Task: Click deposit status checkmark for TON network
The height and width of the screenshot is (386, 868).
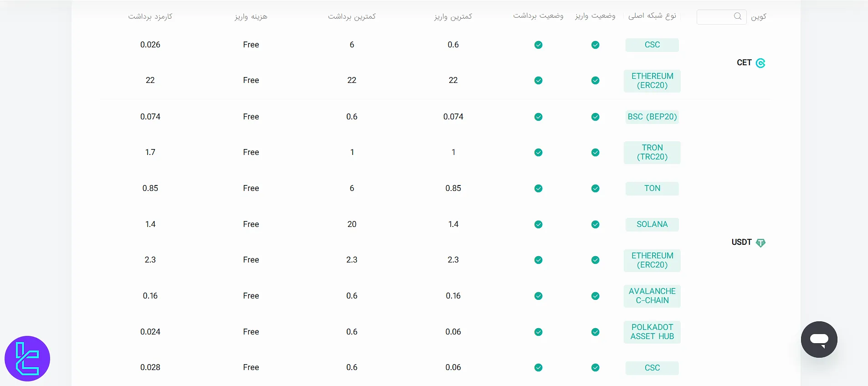Action: [595, 188]
